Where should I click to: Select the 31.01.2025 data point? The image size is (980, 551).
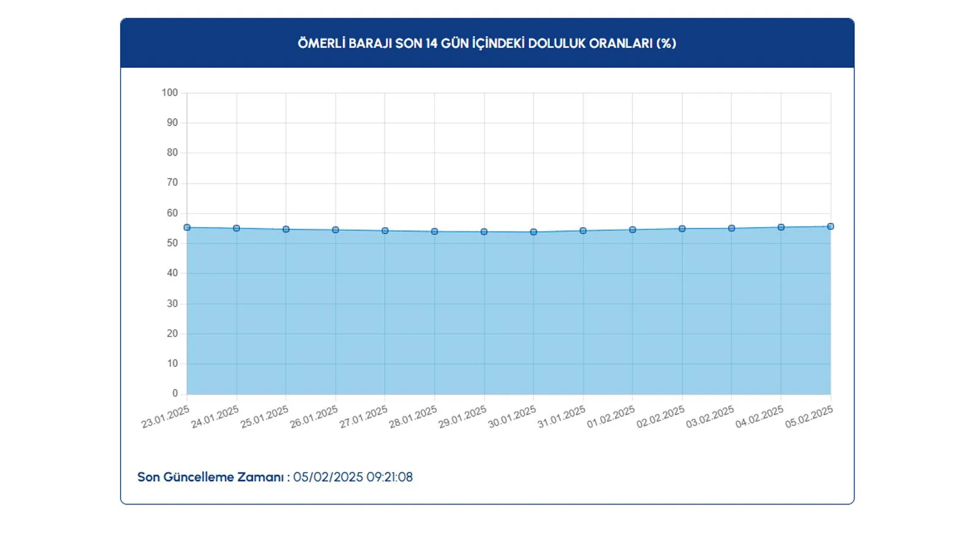point(583,231)
